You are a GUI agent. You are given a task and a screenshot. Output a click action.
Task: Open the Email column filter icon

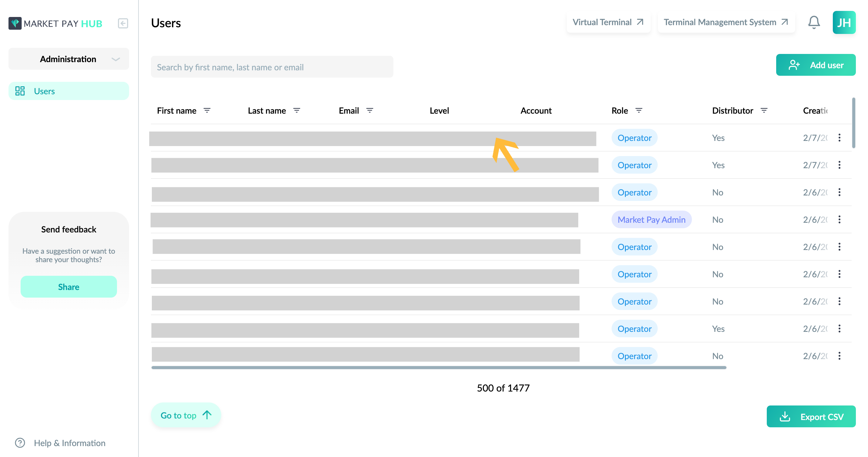(x=370, y=111)
